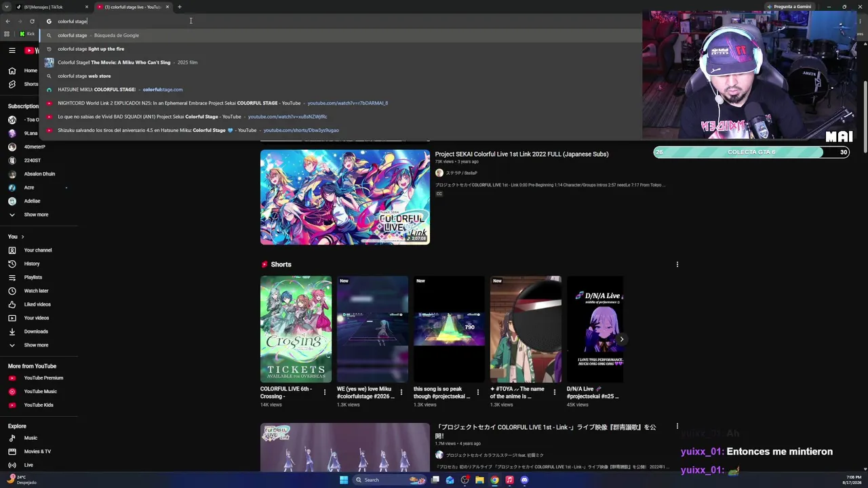868x488 pixels.
Task: Open Chrome from the taskbar
Action: point(494,480)
